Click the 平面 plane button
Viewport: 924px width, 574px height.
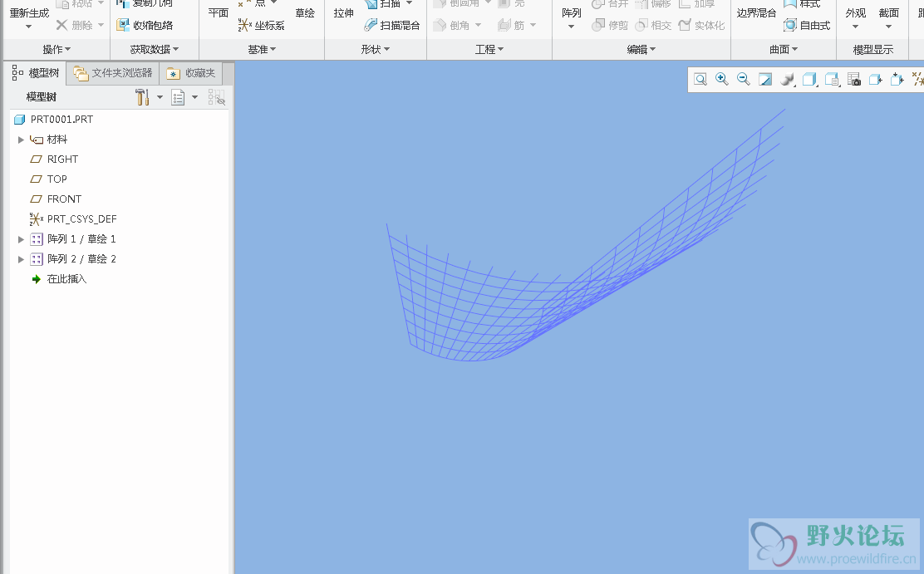tap(218, 13)
